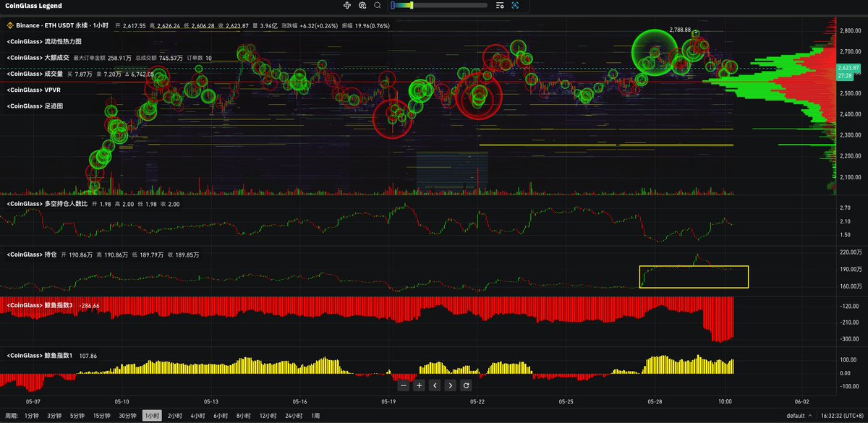This screenshot has height=423, width=868.
Task: Click the CoinGlass 大额成交 indicator label
Action: pos(38,58)
